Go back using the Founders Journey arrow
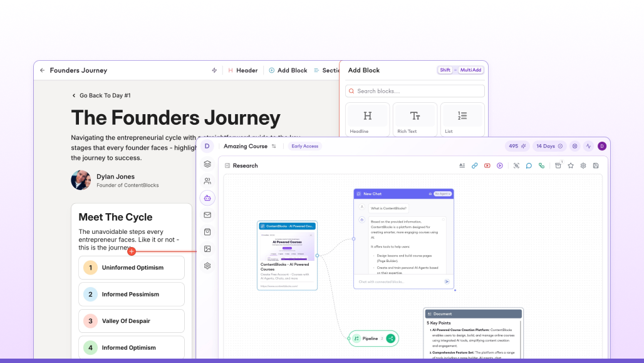This screenshot has width=644, height=363. click(x=43, y=70)
